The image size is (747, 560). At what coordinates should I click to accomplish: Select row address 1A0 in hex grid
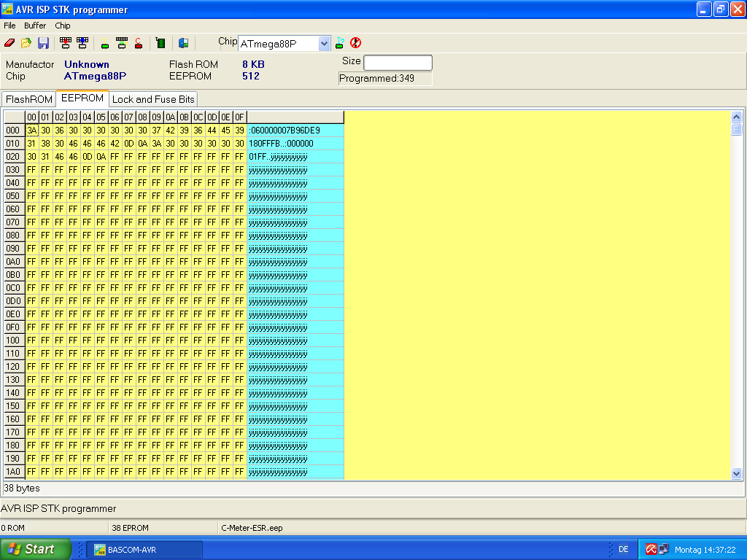point(13,472)
